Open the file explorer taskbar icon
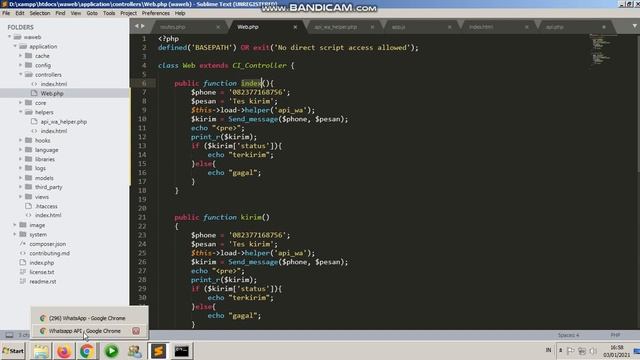 coord(41,351)
